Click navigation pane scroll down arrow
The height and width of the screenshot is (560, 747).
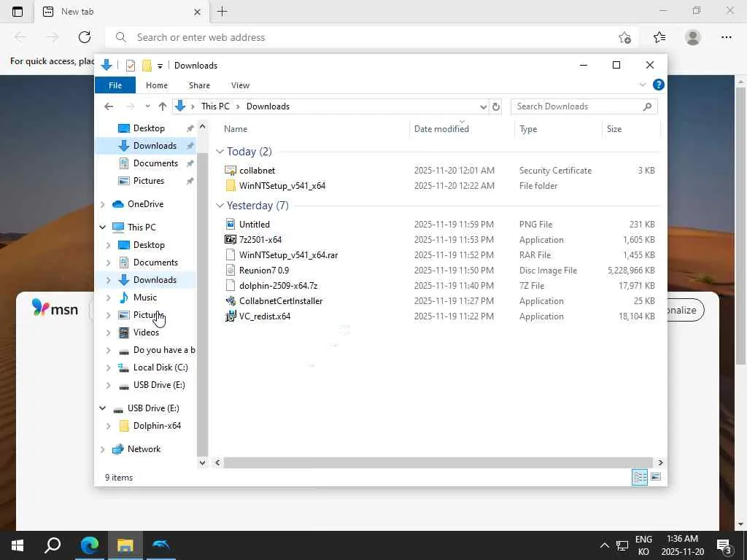tap(203, 463)
